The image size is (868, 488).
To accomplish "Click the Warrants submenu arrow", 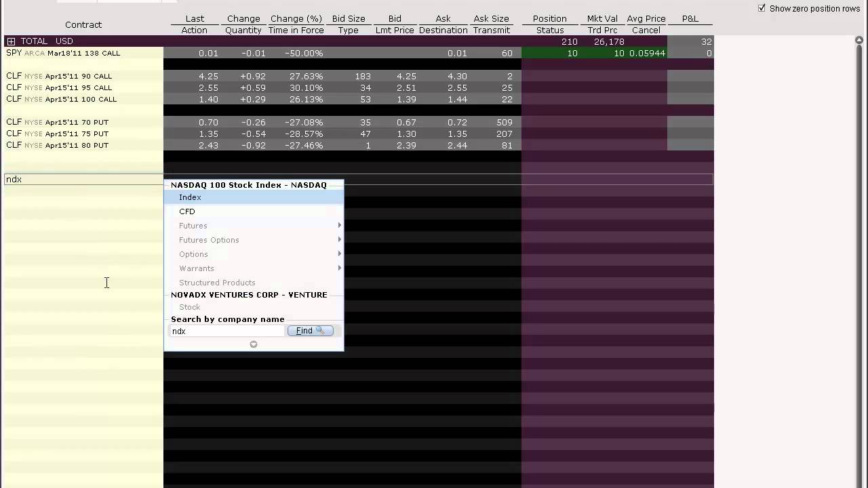I will (x=339, y=268).
